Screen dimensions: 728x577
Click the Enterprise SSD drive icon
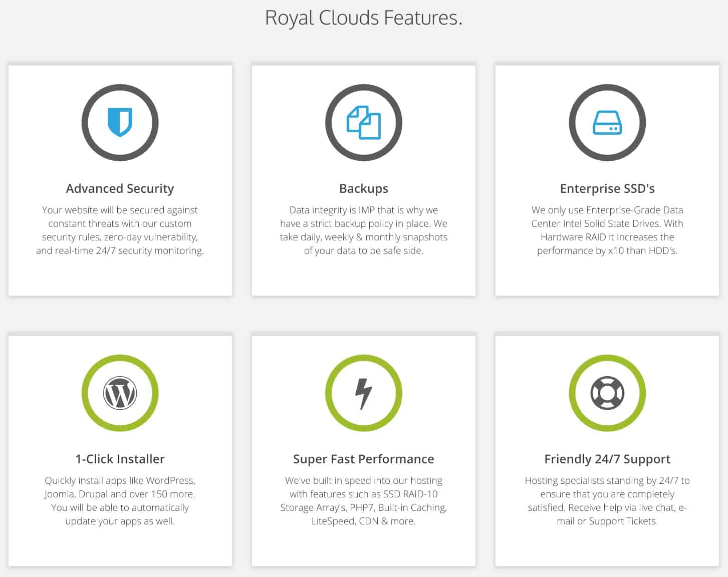coord(607,123)
